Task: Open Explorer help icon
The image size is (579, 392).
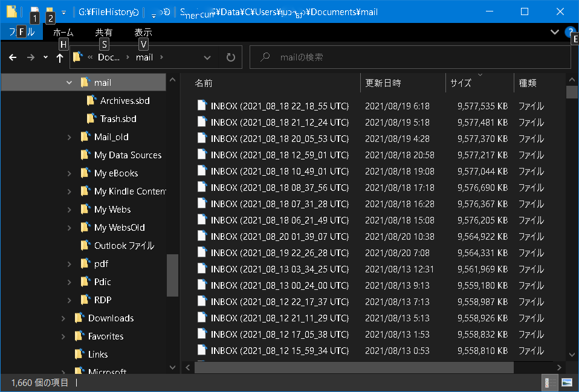Action: pos(570,32)
